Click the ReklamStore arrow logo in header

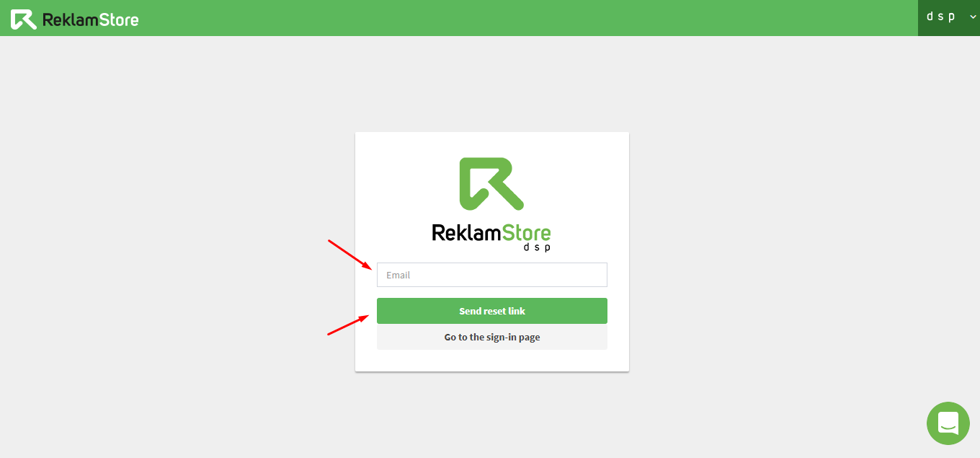pos(23,19)
